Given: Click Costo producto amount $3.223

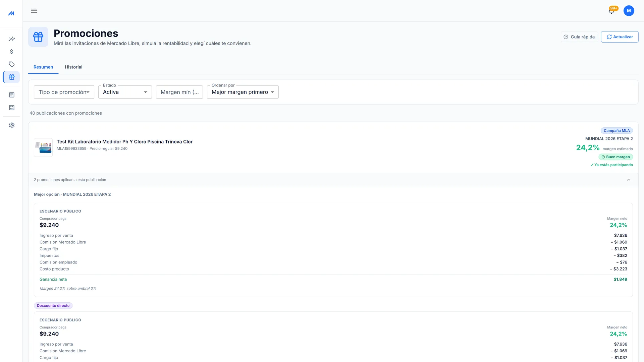Looking at the screenshot, I should [619, 269].
